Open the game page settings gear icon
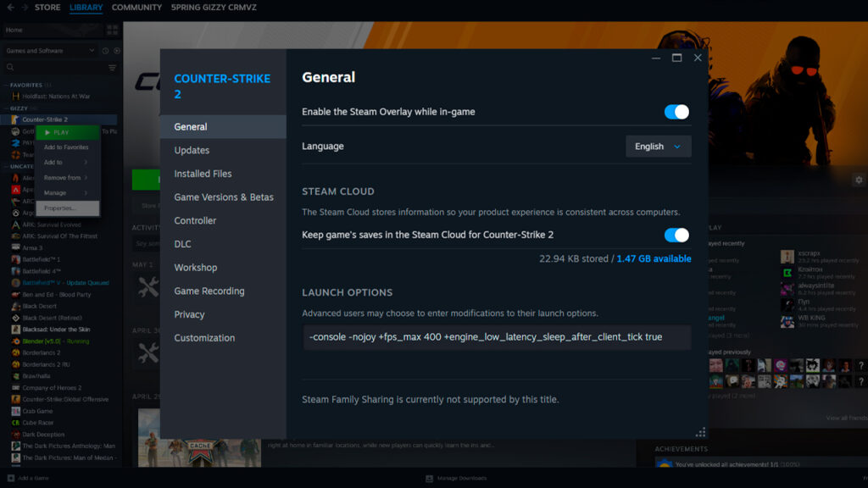Screen dimensions: 868x488 859,180
